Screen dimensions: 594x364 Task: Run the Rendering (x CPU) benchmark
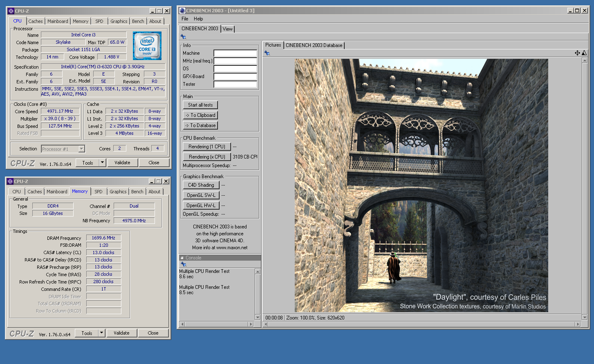point(207,157)
